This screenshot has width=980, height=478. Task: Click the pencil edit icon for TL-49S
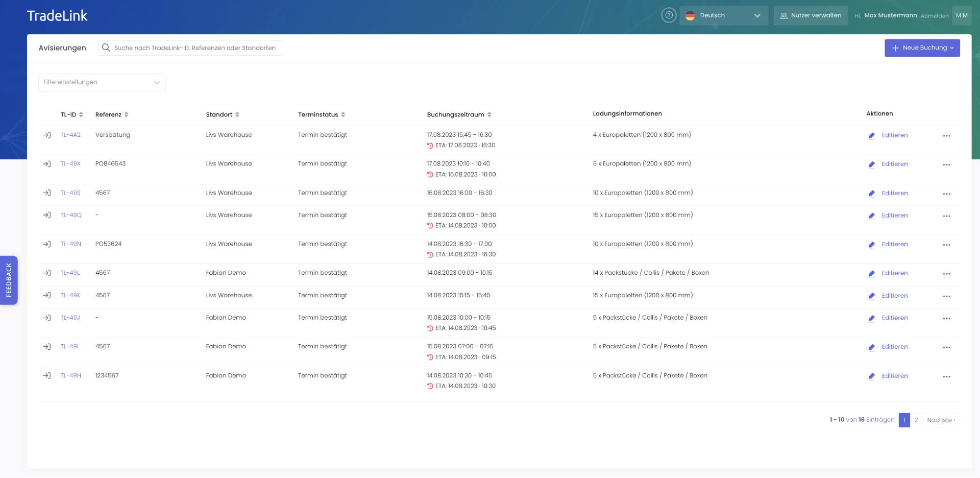tap(872, 194)
